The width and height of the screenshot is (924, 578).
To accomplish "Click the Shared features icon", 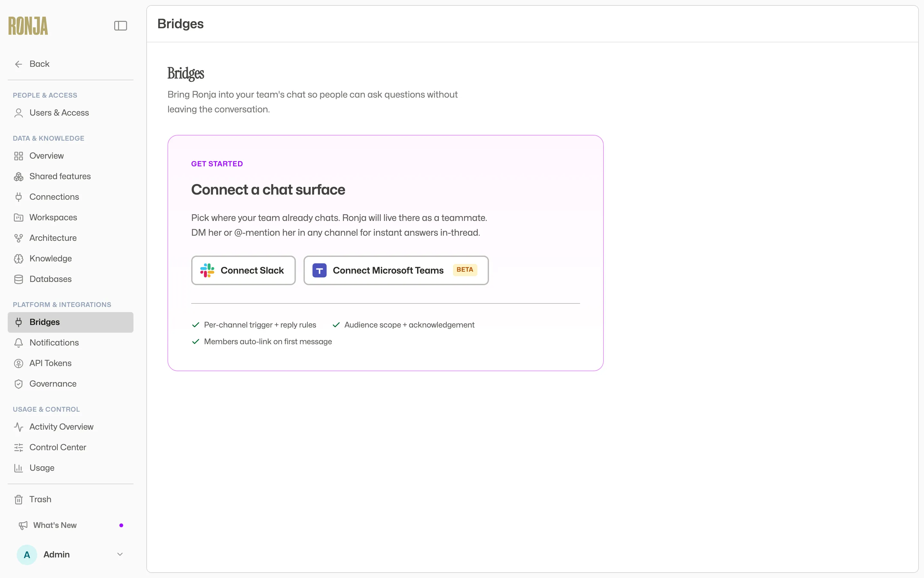I will (18, 177).
